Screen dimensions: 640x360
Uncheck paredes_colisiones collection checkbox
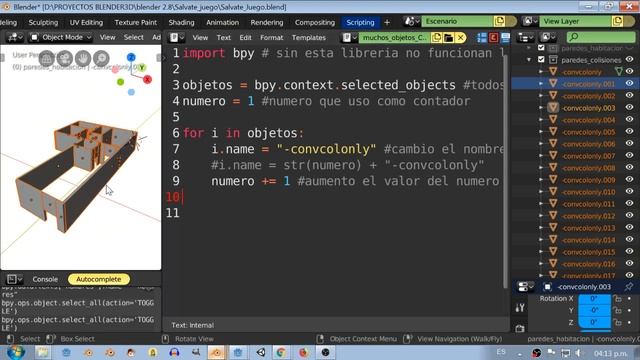(541, 60)
